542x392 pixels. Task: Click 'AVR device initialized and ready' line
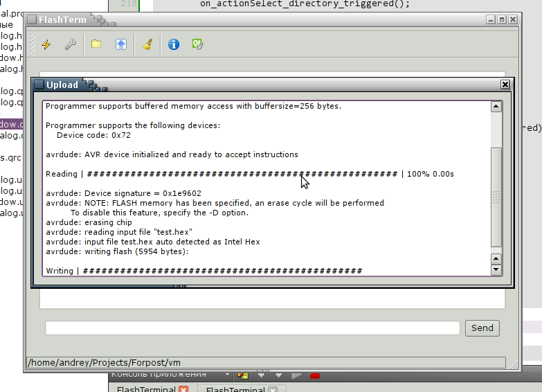172,154
